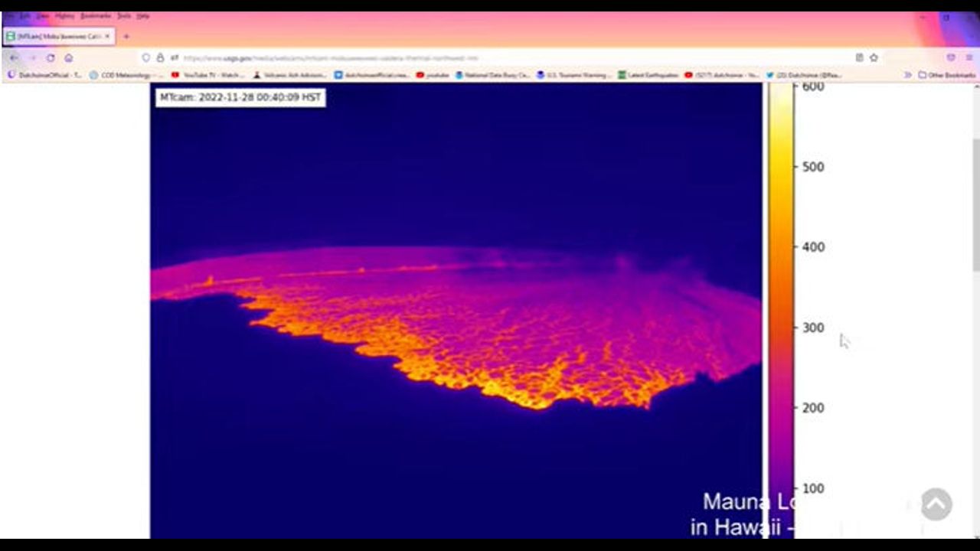Reload the current page
This screenshot has height=551, width=980.
pos(51,58)
